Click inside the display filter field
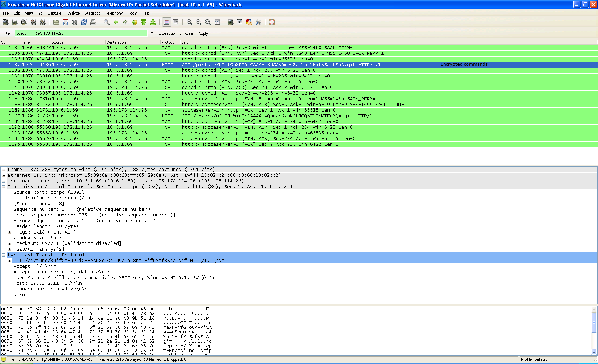 coord(81,33)
